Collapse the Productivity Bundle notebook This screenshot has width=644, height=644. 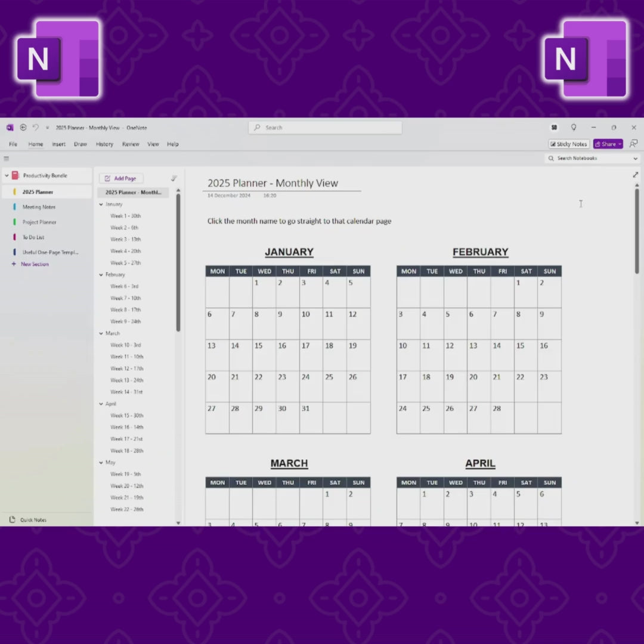coord(6,175)
